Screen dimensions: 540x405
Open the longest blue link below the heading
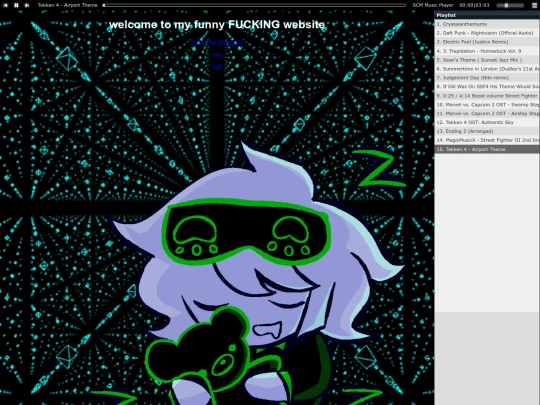(x=217, y=42)
